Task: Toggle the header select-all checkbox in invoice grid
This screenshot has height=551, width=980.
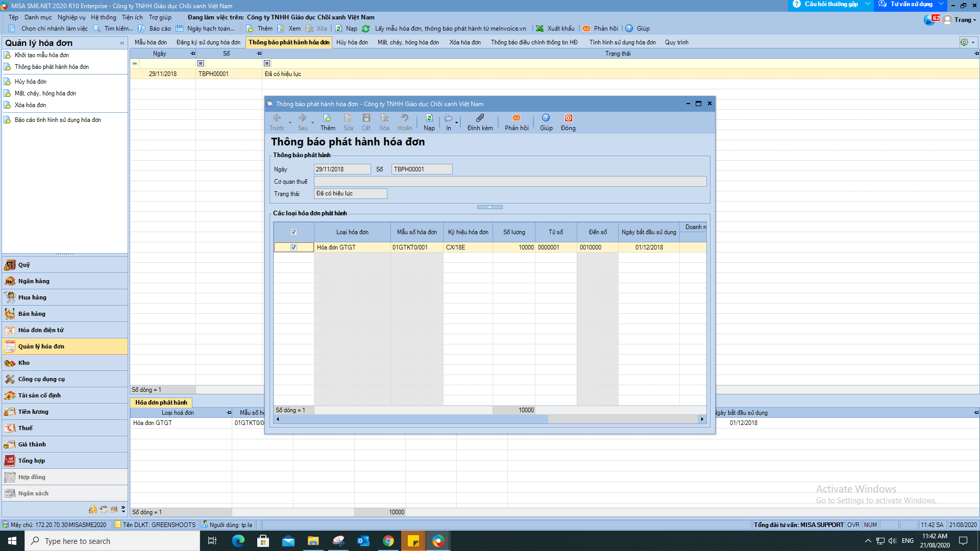Action: click(x=293, y=232)
